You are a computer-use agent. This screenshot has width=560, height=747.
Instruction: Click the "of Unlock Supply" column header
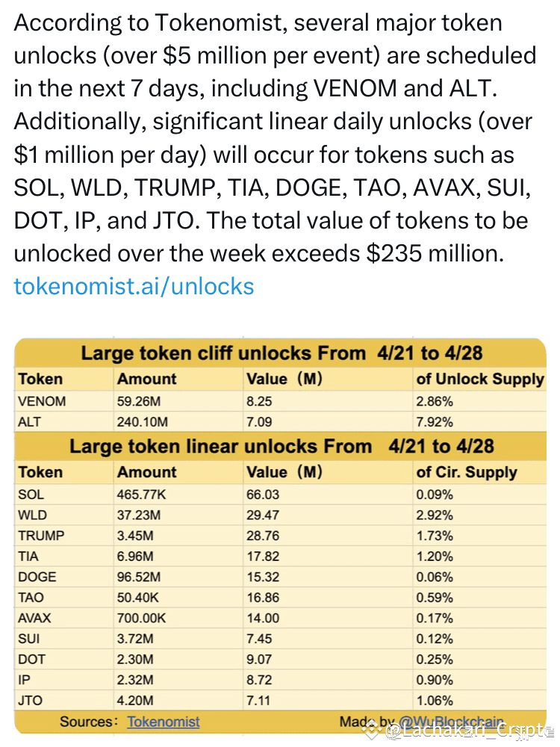(480, 379)
